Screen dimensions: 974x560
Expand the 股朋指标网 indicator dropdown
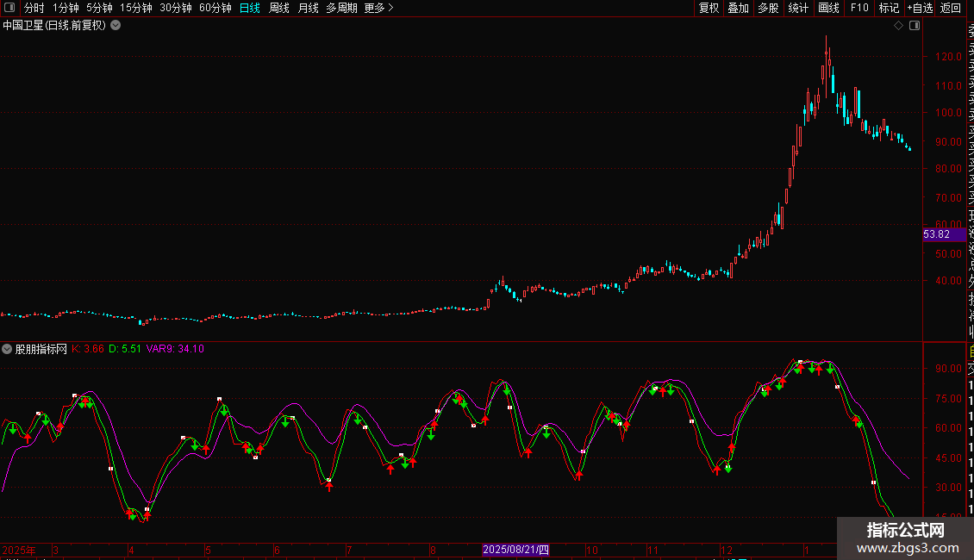(x=7, y=349)
